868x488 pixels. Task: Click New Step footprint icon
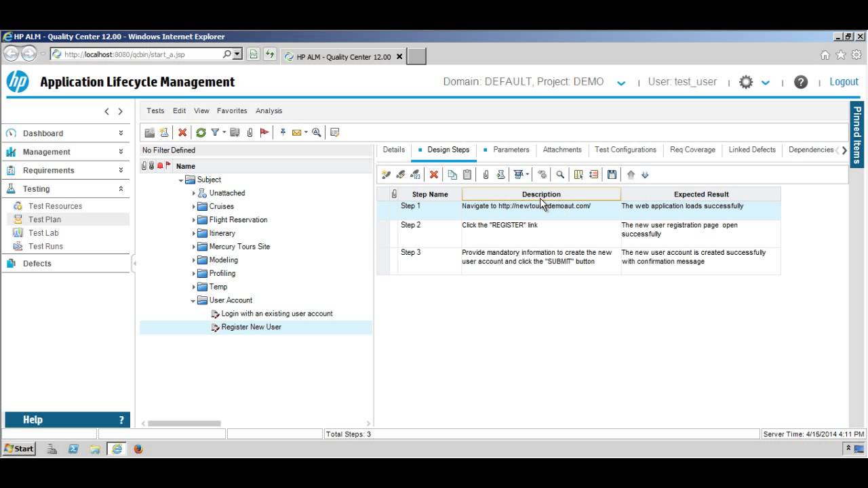pyautogui.click(x=386, y=175)
